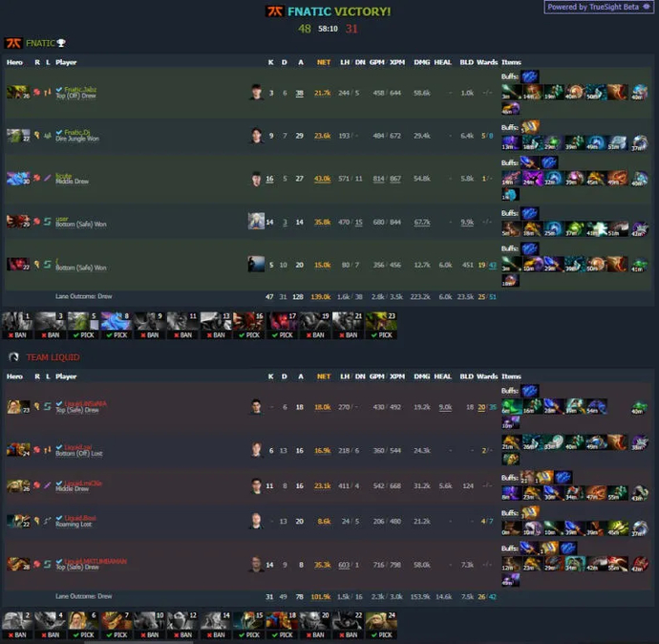Sort Fnatic table by NET column
Image resolution: width=659 pixels, height=644 pixels.
coord(324,62)
